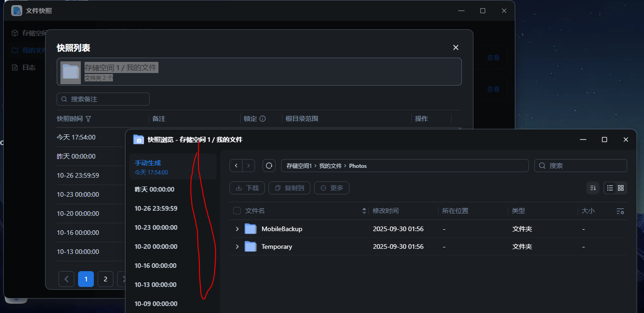Click the 修改时间 column header
Image resolution: width=644 pixels, height=313 pixels.
point(386,211)
